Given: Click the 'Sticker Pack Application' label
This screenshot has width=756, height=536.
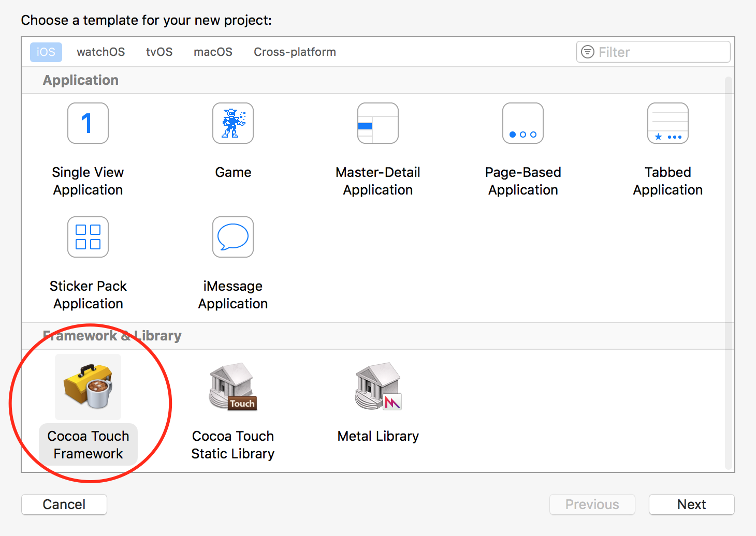Looking at the screenshot, I should (x=88, y=295).
